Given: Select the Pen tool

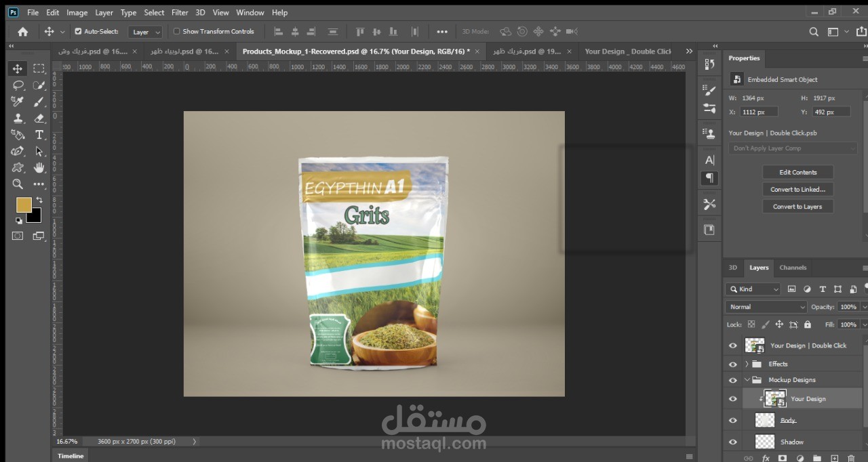Looking at the screenshot, I should point(18,151).
